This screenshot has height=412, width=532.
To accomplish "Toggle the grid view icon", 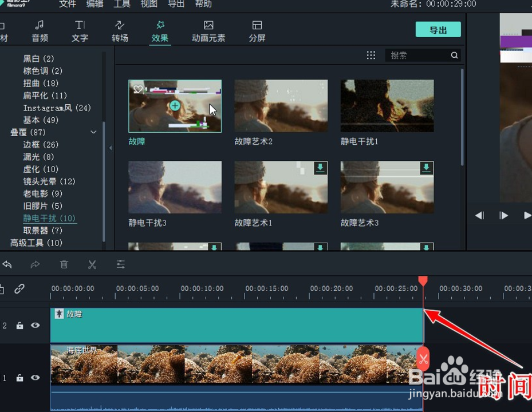I will 371,56.
